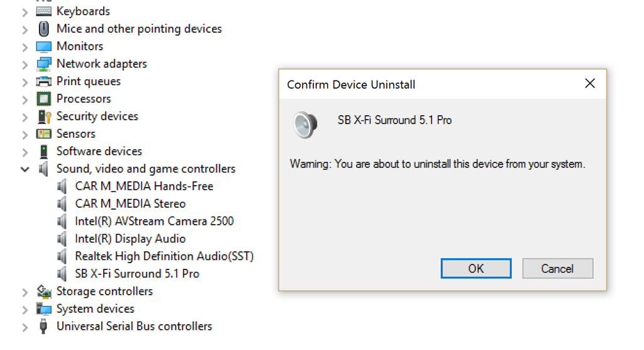Image resolution: width=644 pixels, height=350 pixels.
Task: Close the Confirm Device Uninstall dialog
Action: click(x=590, y=84)
